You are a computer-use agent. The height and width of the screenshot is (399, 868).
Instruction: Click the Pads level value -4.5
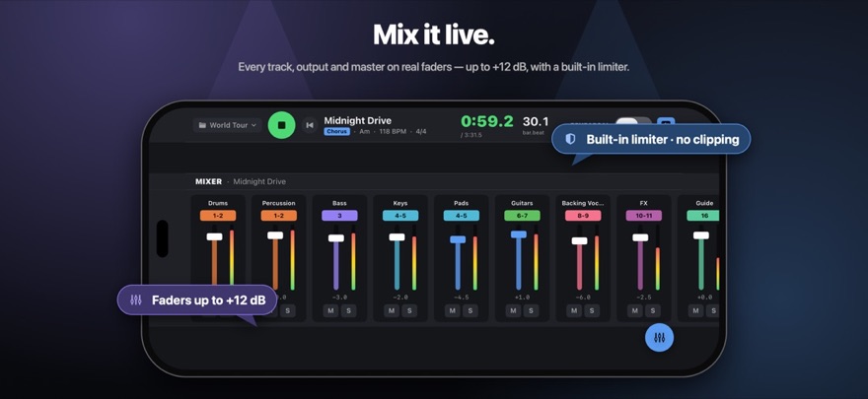(x=462, y=298)
